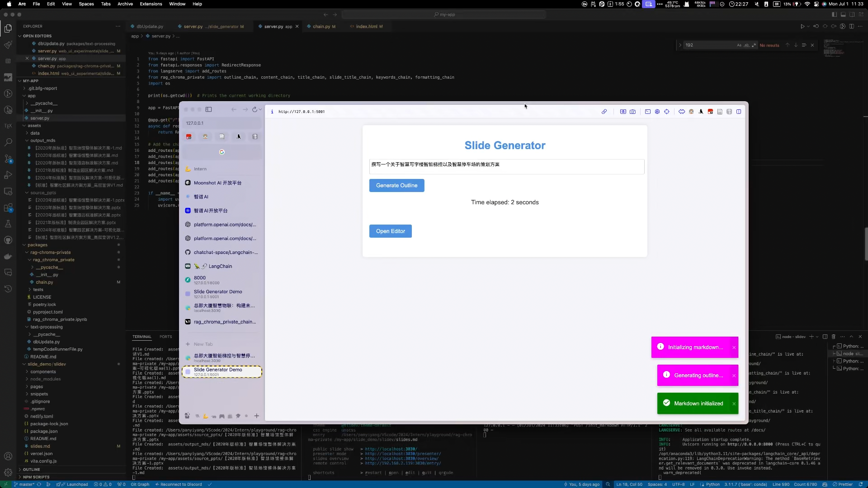Image resolution: width=868 pixels, height=488 pixels.
Task: Open the Manage gear icon in activity bar
Action: [8, 472]
